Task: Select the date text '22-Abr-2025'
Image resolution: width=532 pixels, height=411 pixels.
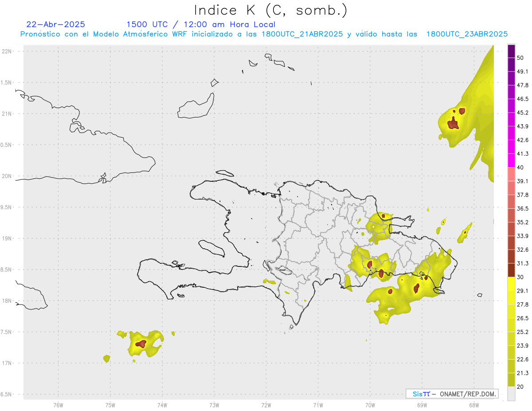Action: [x=56, y=24]
